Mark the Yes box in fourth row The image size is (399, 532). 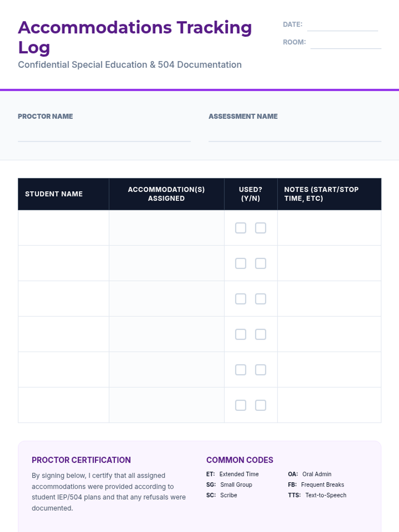coord(240,334)
